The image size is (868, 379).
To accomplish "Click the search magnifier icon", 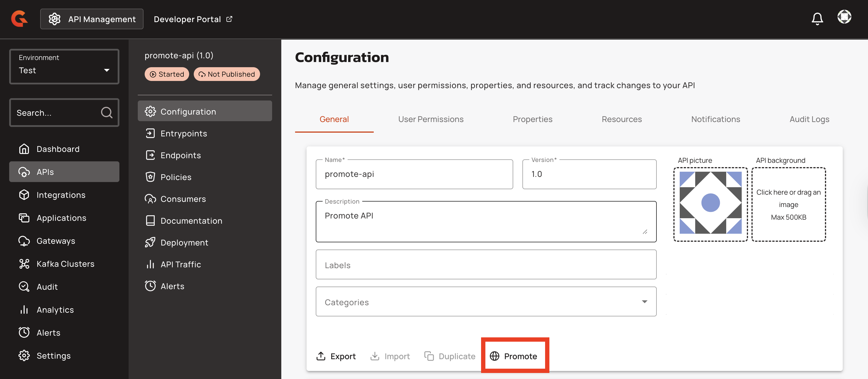I will coord(106,113).
